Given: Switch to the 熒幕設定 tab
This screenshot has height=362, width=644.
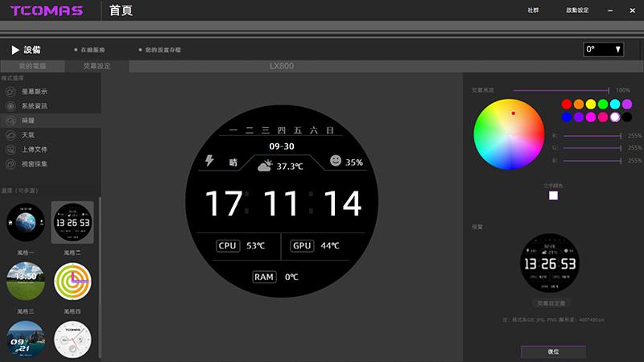Looking at the screenshot, I should coord(97,66).
